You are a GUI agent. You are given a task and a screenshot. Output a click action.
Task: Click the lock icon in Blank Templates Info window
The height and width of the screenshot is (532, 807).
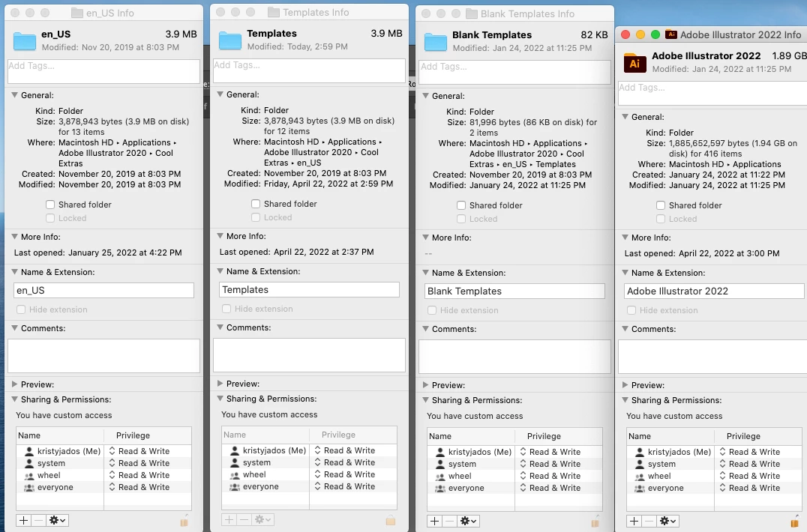point(595,522)
